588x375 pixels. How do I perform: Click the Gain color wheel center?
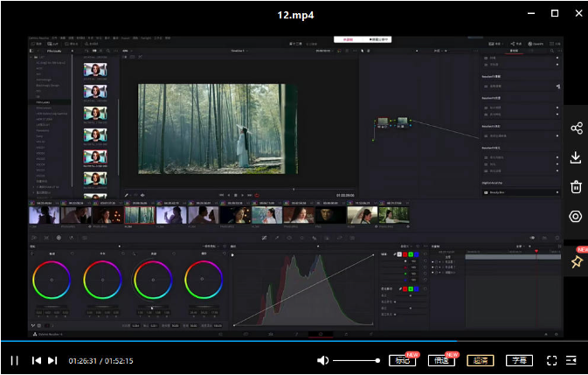[x=153, y=280]
